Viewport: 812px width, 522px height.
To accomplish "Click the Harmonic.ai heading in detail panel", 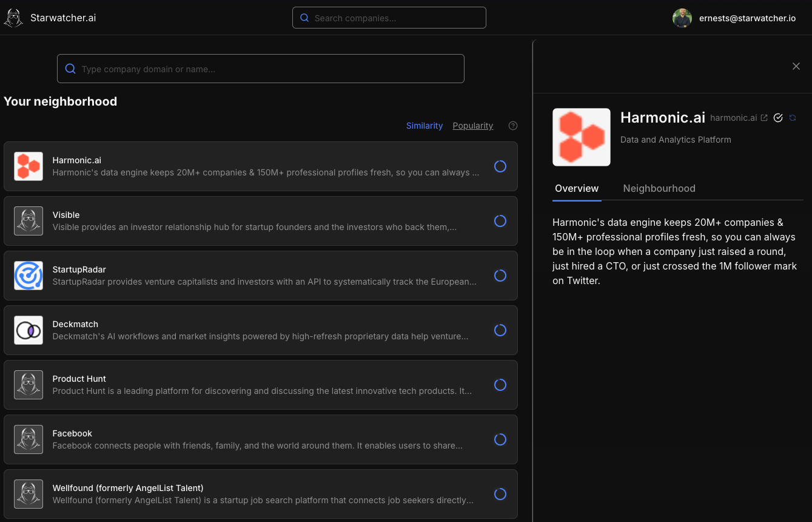I will point(662,117).
